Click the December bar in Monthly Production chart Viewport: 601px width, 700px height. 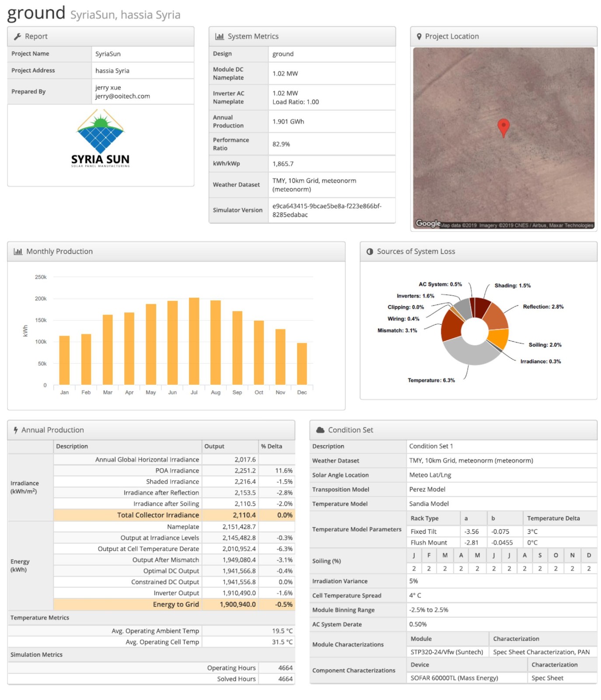302,364
